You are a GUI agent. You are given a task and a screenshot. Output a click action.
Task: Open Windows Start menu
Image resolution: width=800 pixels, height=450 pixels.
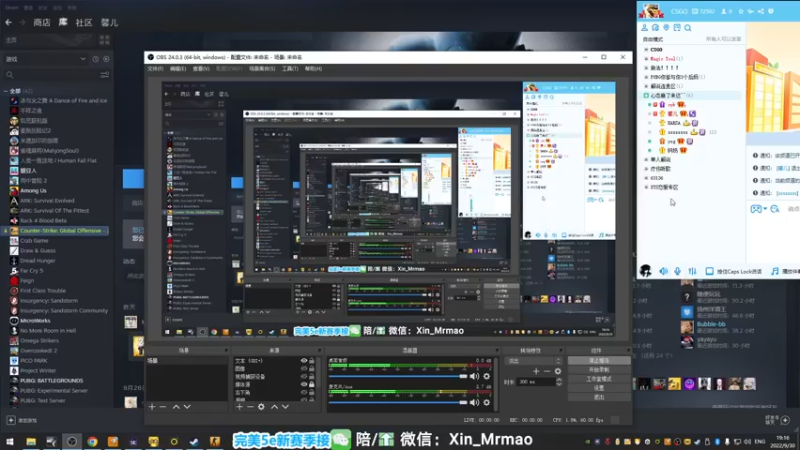click(x=10, y=442)
